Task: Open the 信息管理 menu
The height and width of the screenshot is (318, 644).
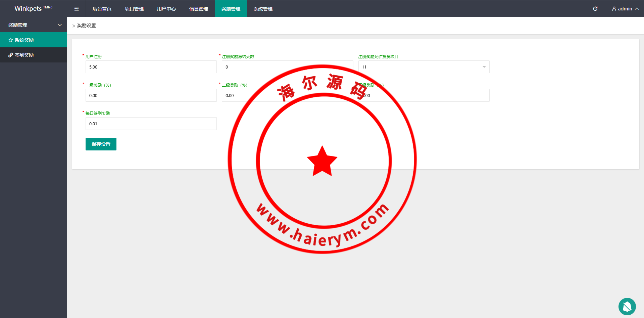Action: point(199,9)
